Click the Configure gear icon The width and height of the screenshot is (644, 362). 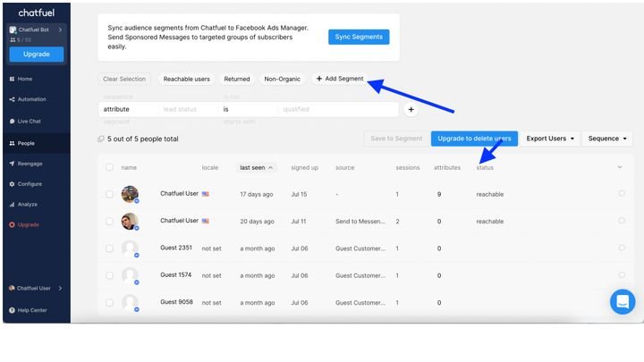coord(12,184)
